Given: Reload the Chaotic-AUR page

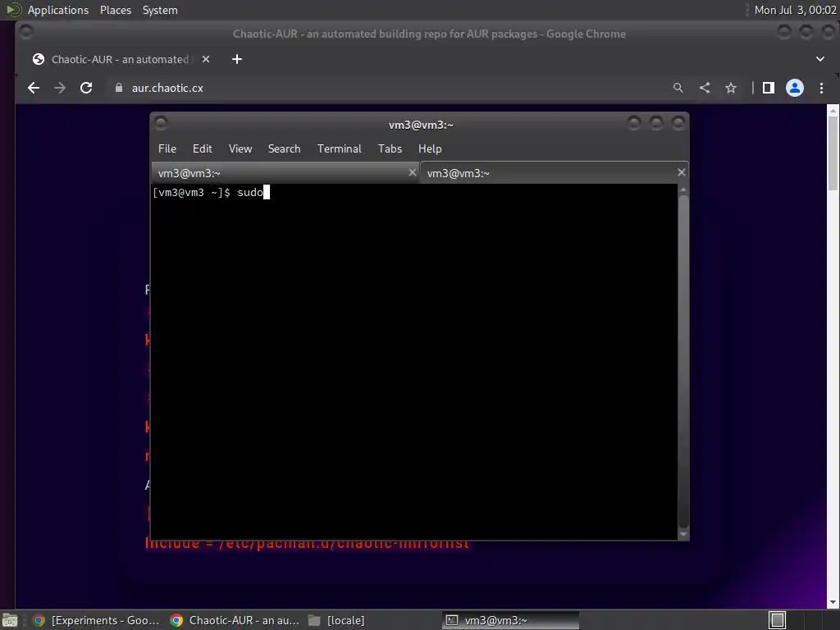Looking at the screenshot, I should (85, 88).
